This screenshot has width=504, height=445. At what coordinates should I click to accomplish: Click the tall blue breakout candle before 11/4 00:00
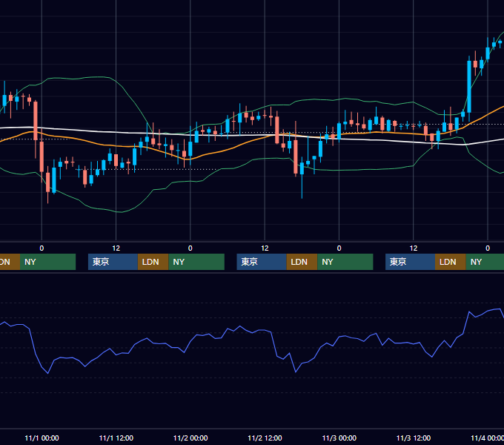(x=469, y=86)
